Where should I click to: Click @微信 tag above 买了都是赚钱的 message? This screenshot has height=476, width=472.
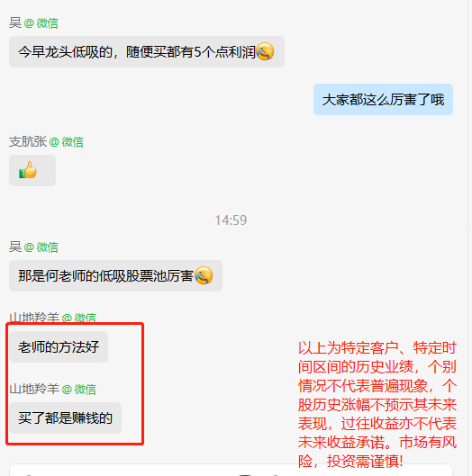pos(79,389)
